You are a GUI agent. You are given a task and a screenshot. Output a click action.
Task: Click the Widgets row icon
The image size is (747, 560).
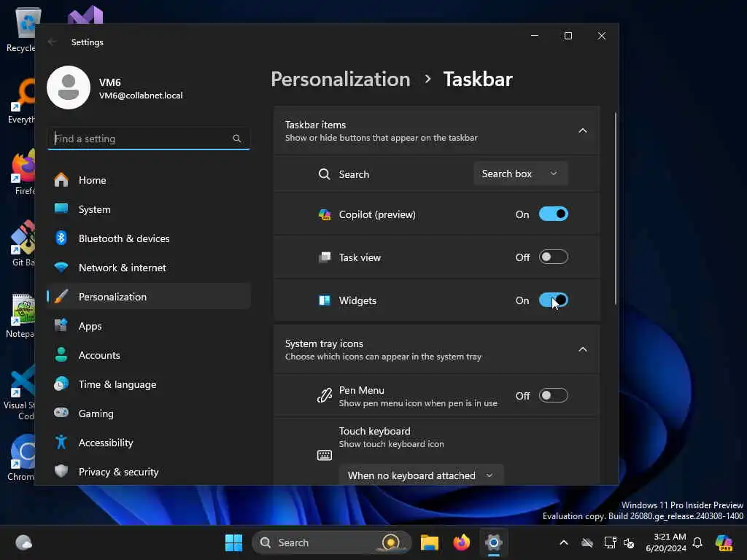[325, 300]
